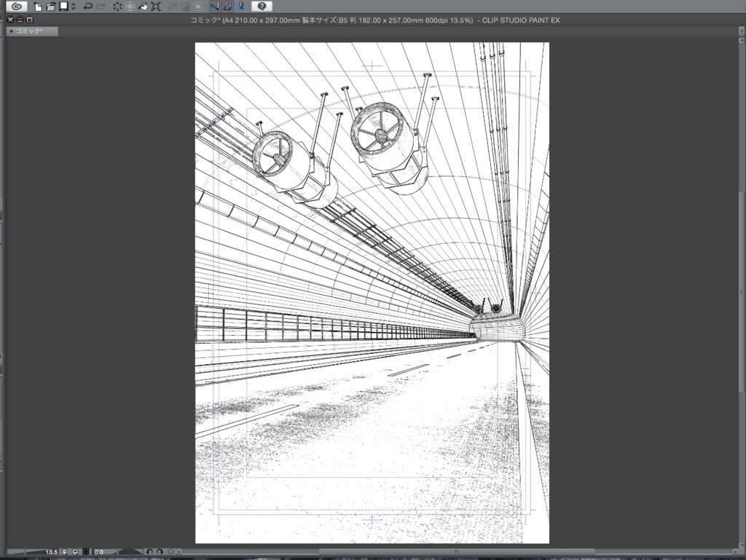Image resolution: width=746 pixels, height=560 pixels.
Task: Click the canvas rotation slider
Action: point(130,551)
